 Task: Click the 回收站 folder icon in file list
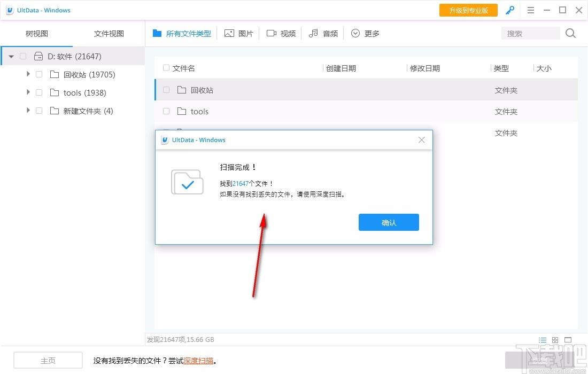(182, 90)
